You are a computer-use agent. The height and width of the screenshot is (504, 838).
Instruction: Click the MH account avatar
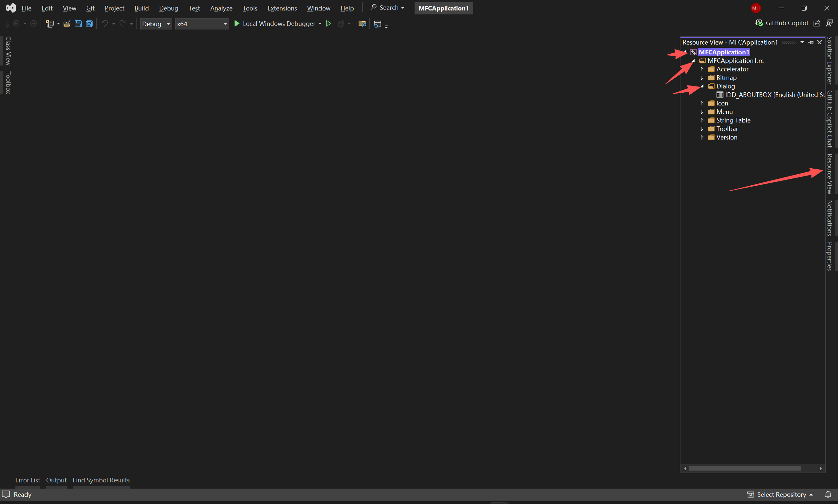[756, 8]
